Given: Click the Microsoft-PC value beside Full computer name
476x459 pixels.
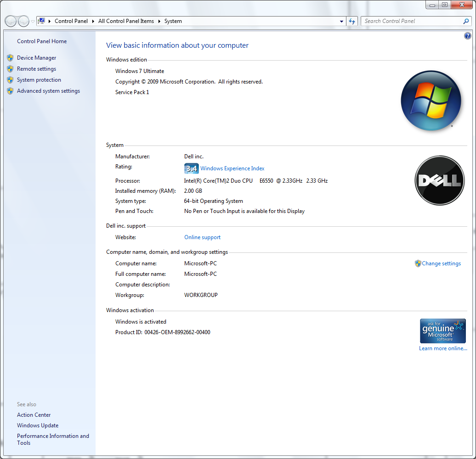Looking at the screenshot, I should (200, 274).
